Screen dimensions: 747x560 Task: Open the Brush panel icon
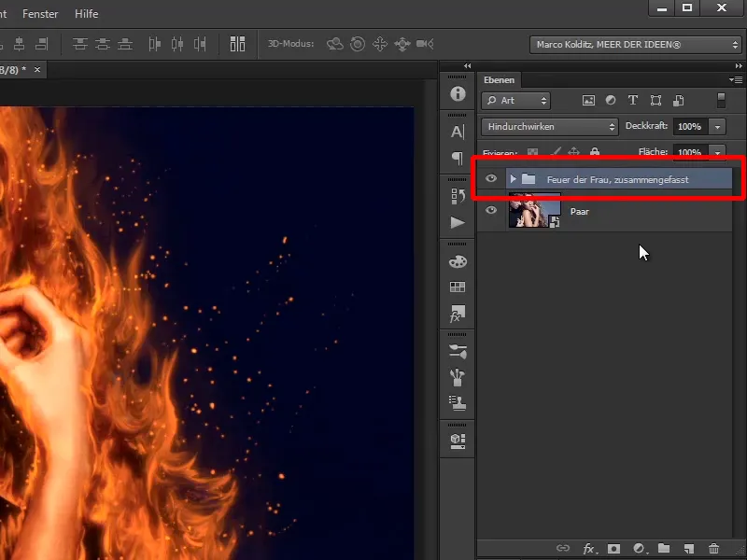pos(458,352)
